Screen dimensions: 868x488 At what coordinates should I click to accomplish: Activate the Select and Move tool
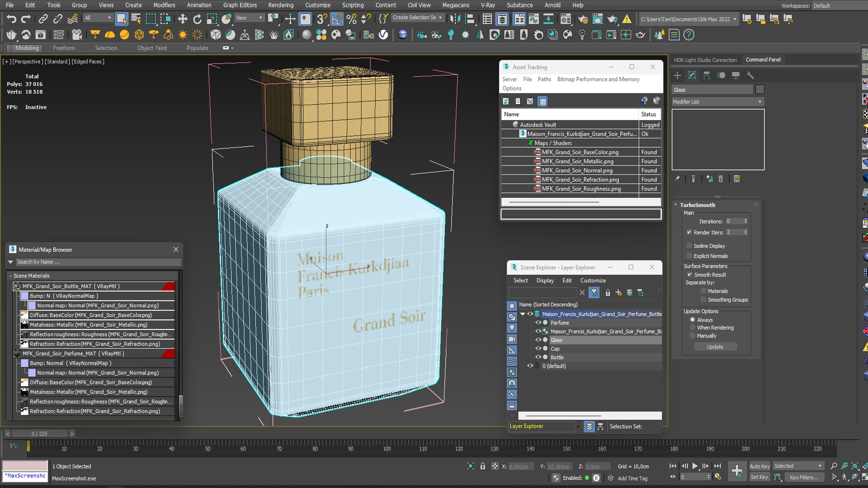coord(183,19)
